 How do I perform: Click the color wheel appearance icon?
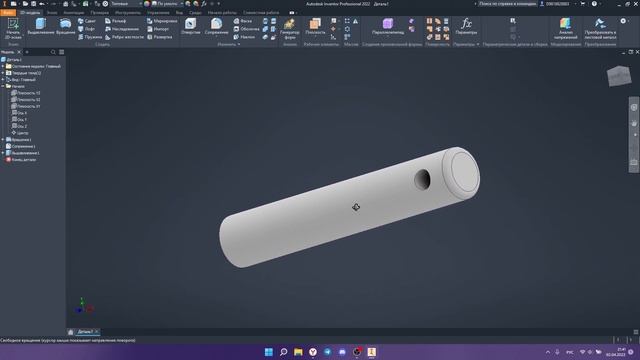coord(147,4)
